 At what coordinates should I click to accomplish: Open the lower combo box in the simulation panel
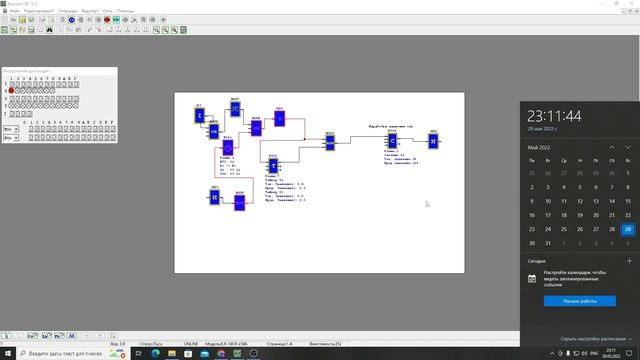(x=11, y=138)
